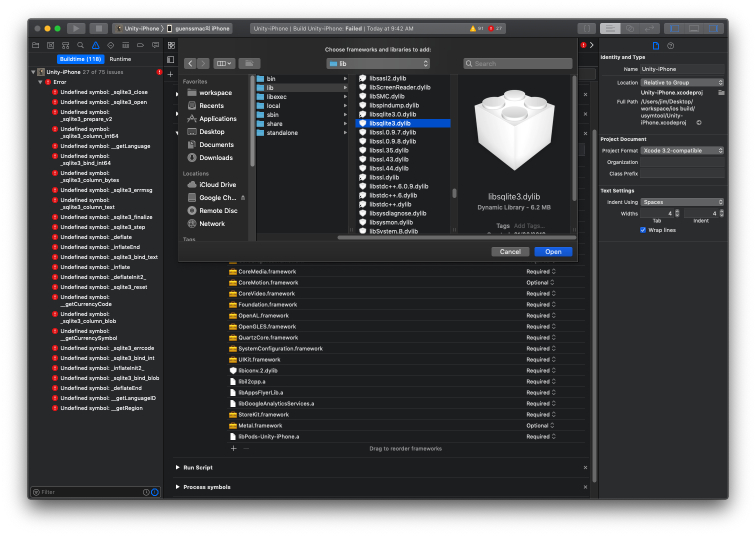
Task: Toggle the debug area visibility
Action: [694, 28]
